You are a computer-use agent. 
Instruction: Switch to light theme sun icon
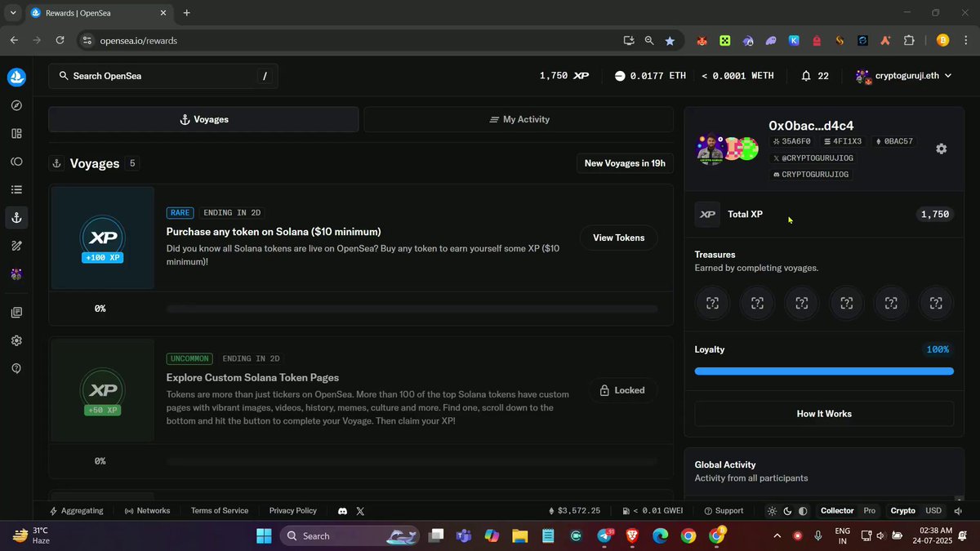(772, 511)
